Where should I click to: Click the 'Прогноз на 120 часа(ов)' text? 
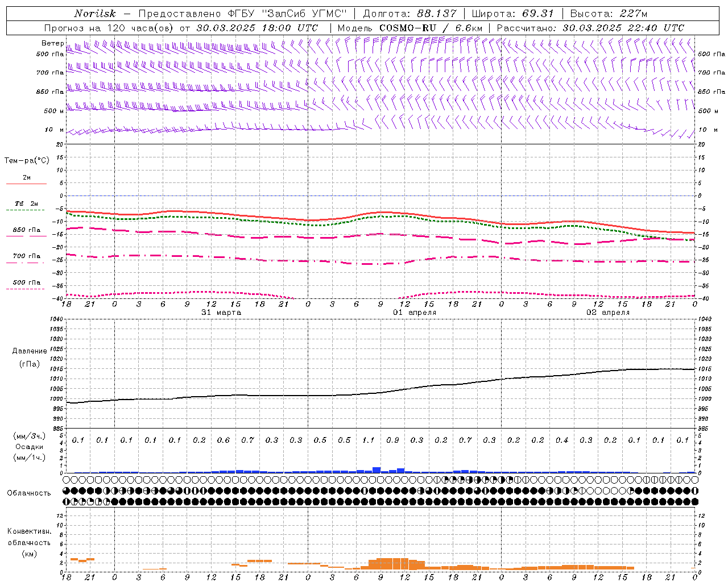(x=109, y=28)
